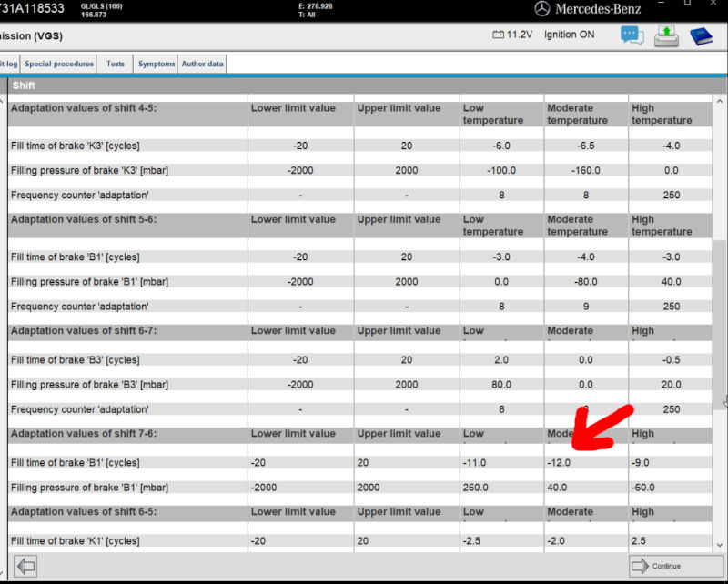
Task: Click the Mercedes-Benz star logo
Action: pyautogui.click(x=543, y=9)
